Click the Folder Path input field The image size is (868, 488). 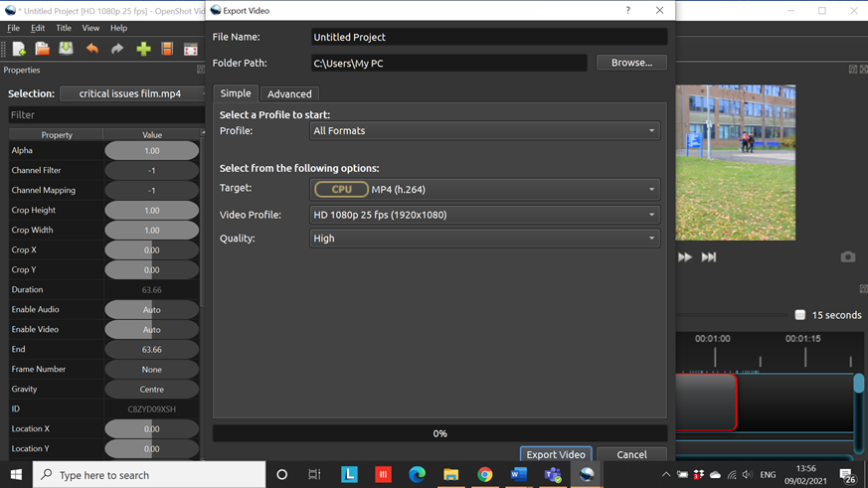click(449, 63)
